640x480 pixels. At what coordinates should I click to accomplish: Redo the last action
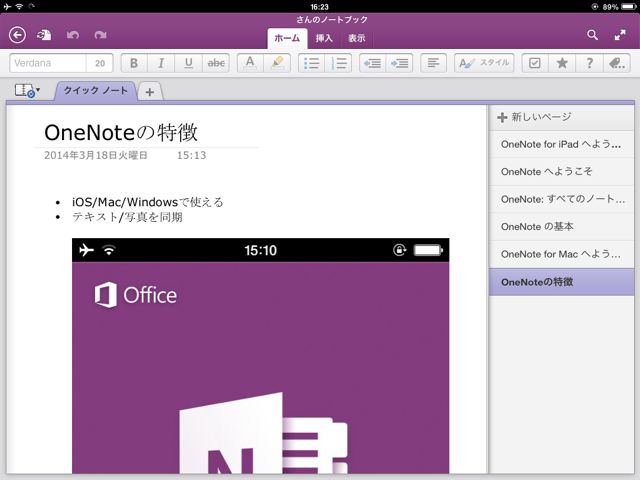pyautogui.click(x=100, y=35)
